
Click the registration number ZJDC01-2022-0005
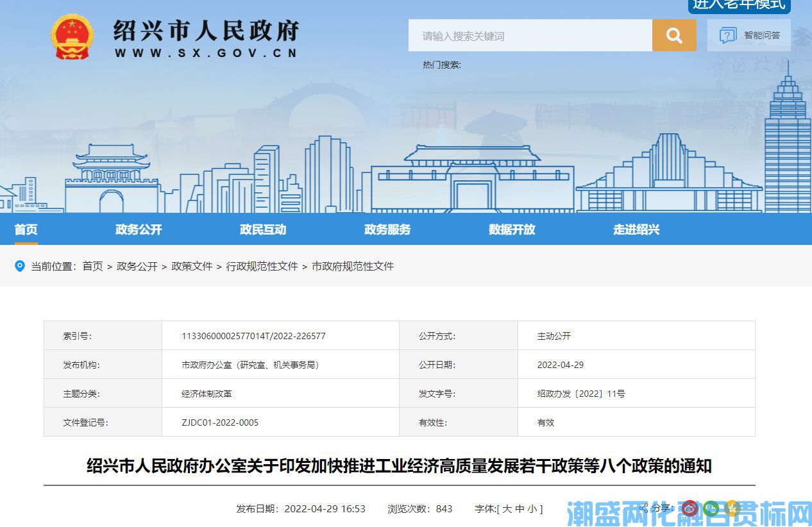click(220, 422)
